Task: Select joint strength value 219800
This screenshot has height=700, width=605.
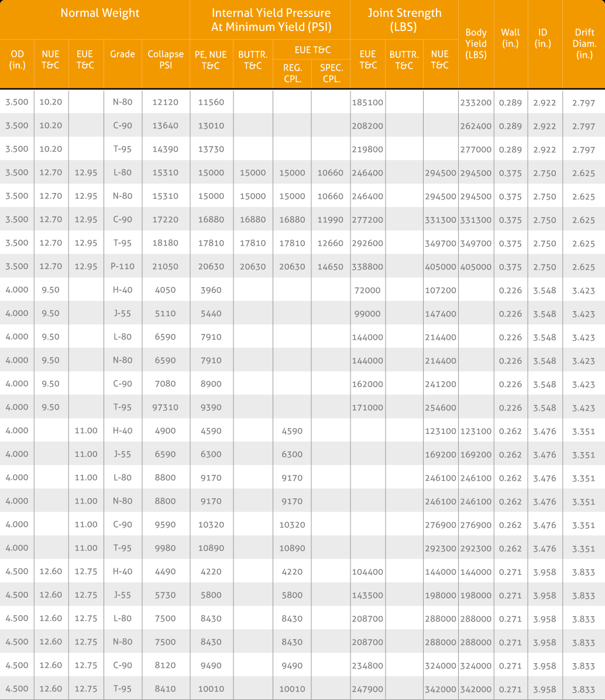Action: [367, 150]
